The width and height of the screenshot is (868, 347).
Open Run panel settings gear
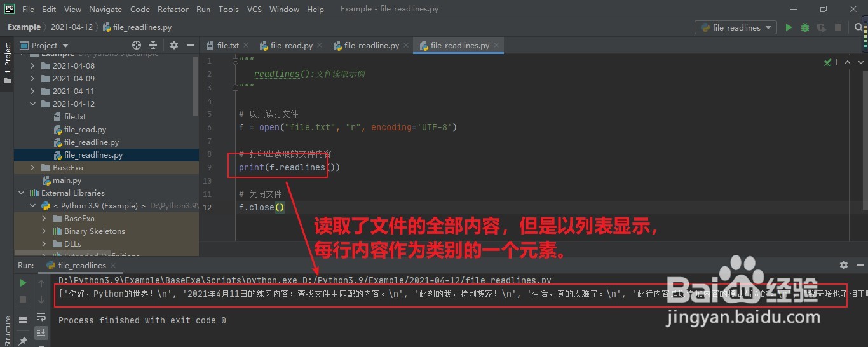[x=844, y=265]
